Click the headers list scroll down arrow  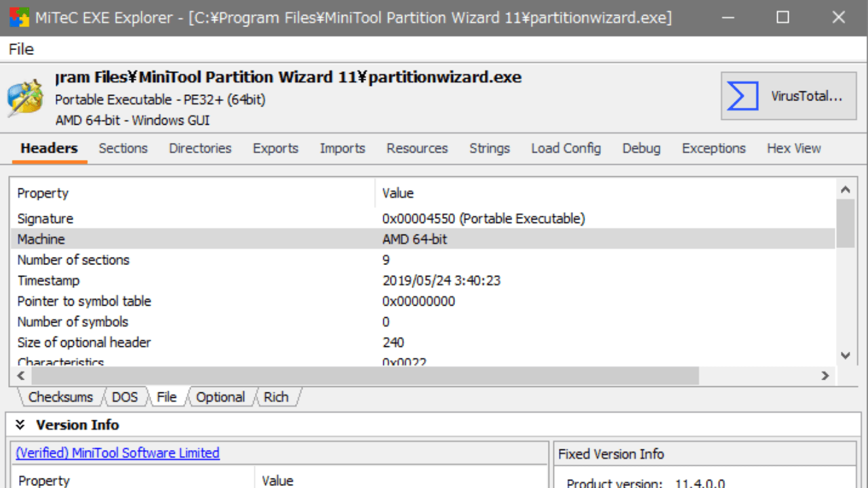click(x=845, y=355)
